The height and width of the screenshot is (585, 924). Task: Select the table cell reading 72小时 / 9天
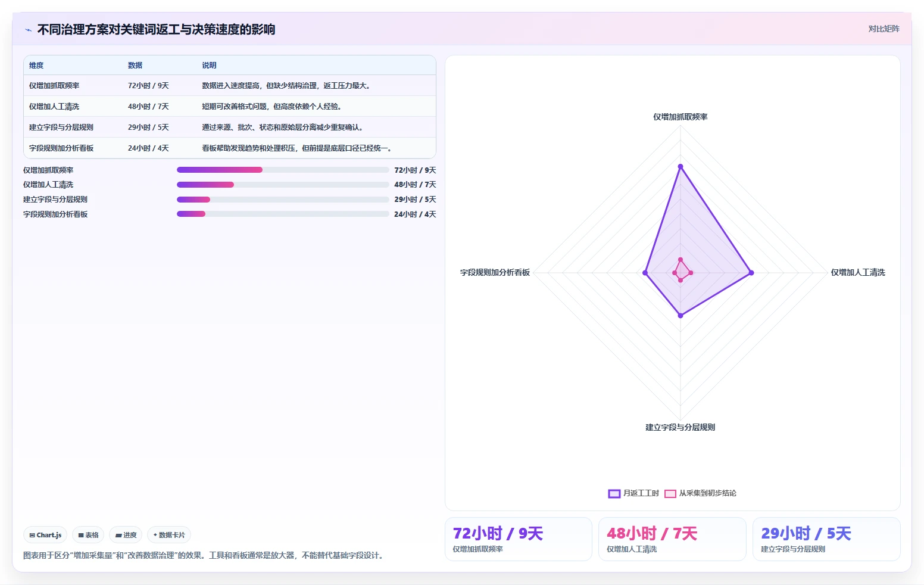click(x=148, y=86)
